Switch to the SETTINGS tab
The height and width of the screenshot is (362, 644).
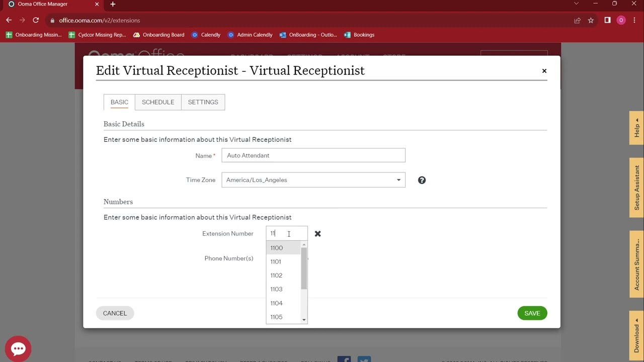click(x=203, y=102)
